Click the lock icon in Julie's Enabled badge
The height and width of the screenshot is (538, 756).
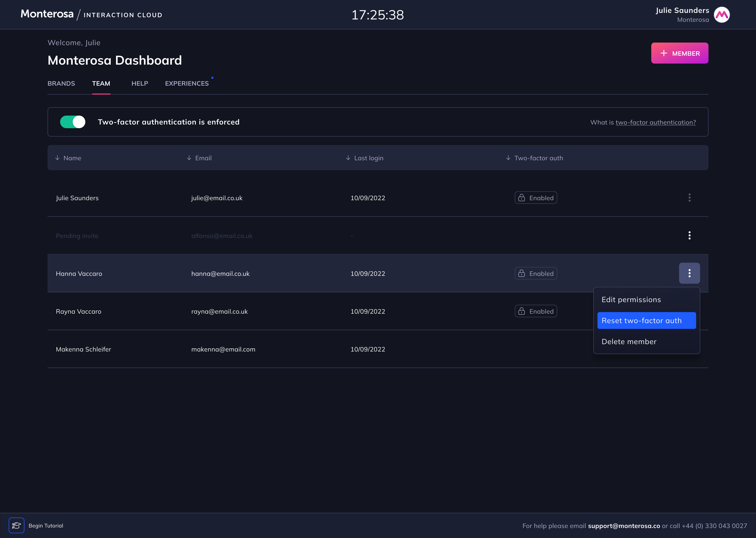pos(522,198)
